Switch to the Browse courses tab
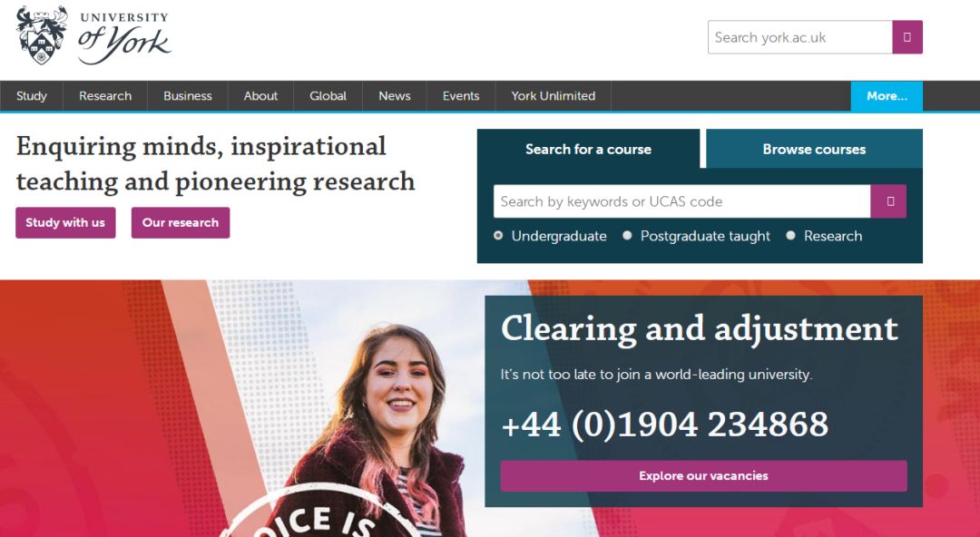980x537 pixels. (814, 150)
